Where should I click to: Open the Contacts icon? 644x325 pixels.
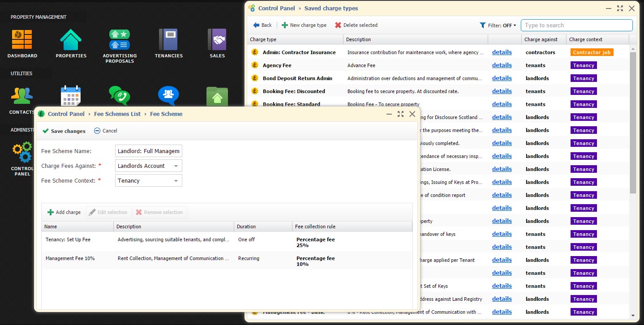(21, 96)
